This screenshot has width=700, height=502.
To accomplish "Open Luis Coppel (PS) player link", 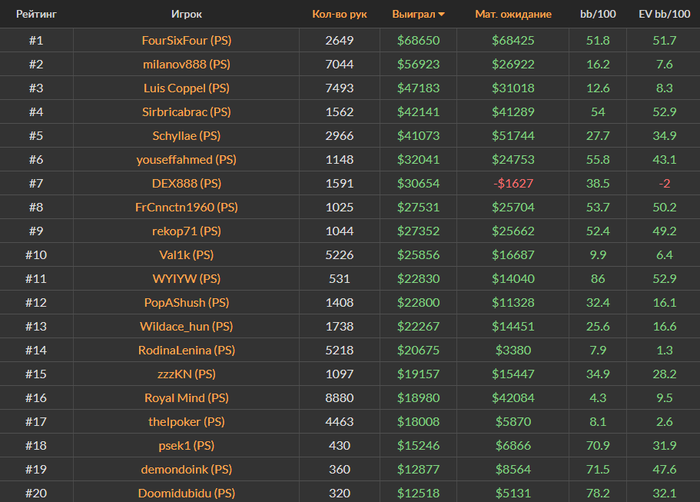I will click(x=187, y=88).
